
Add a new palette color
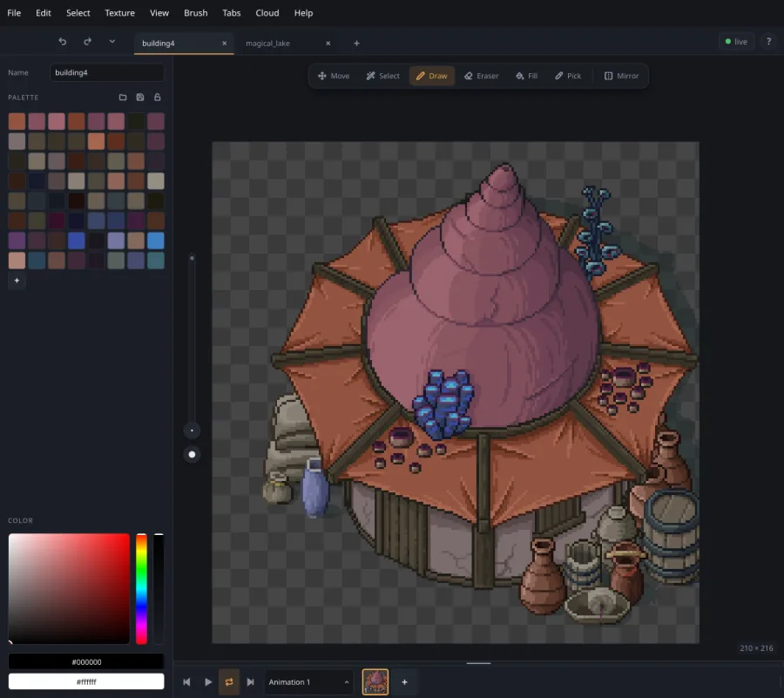point(17,281)
